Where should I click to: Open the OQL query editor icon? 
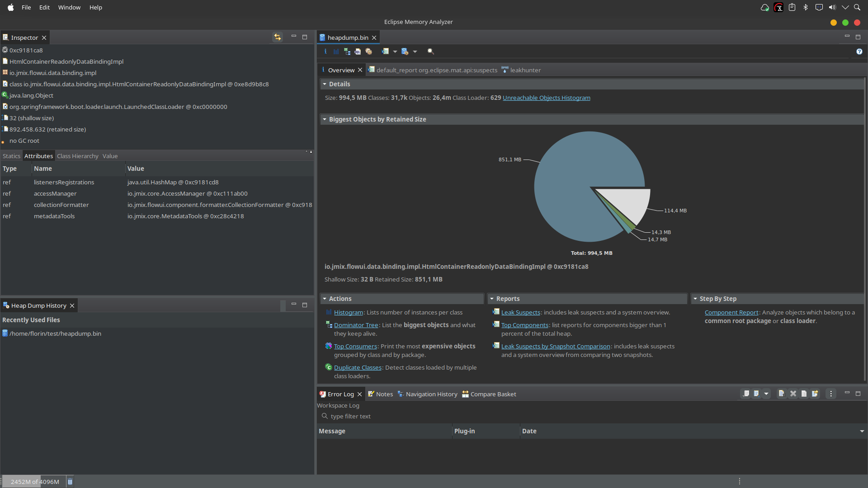point(358,52)
